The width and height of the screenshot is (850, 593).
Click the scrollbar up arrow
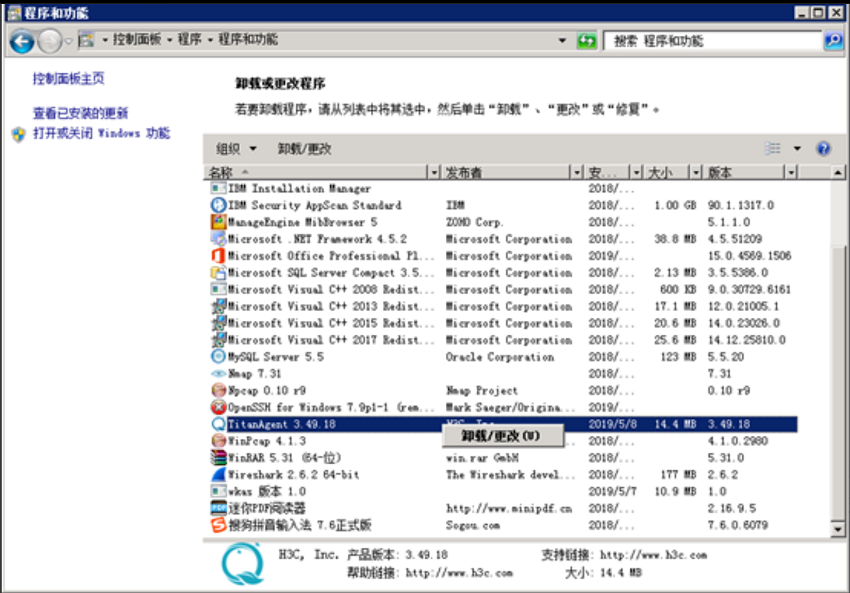[x=838, y=172]
